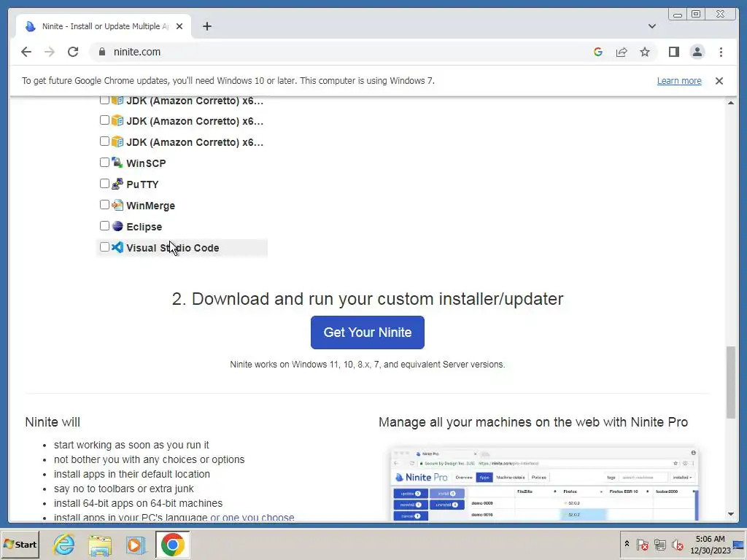Screen dimensions: 747x560
Task: Open the Action Center flag icon
Action: tap(642, 544)
